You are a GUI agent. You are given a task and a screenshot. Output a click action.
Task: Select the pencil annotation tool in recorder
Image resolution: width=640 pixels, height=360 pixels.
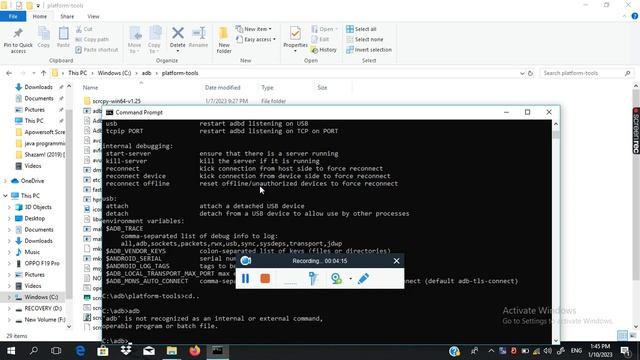(x=363, y=278)
